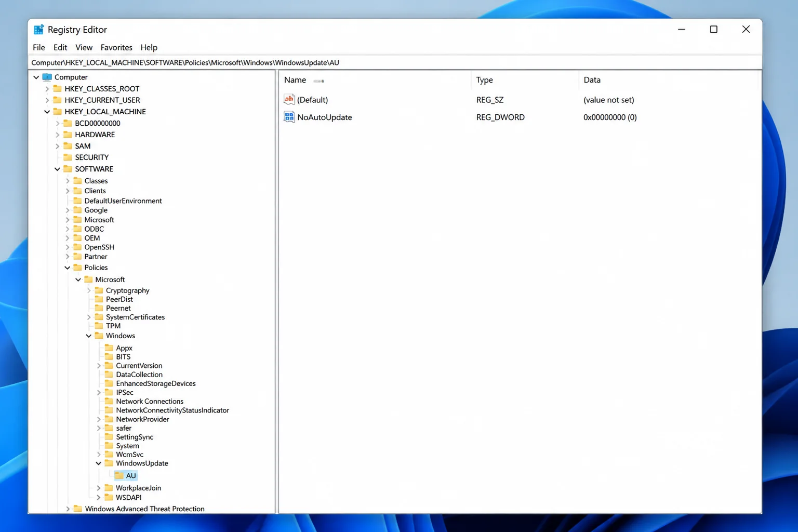The image size is (798, 532).
Task: Select the IPSec key
Action: (x=125, y=392)
